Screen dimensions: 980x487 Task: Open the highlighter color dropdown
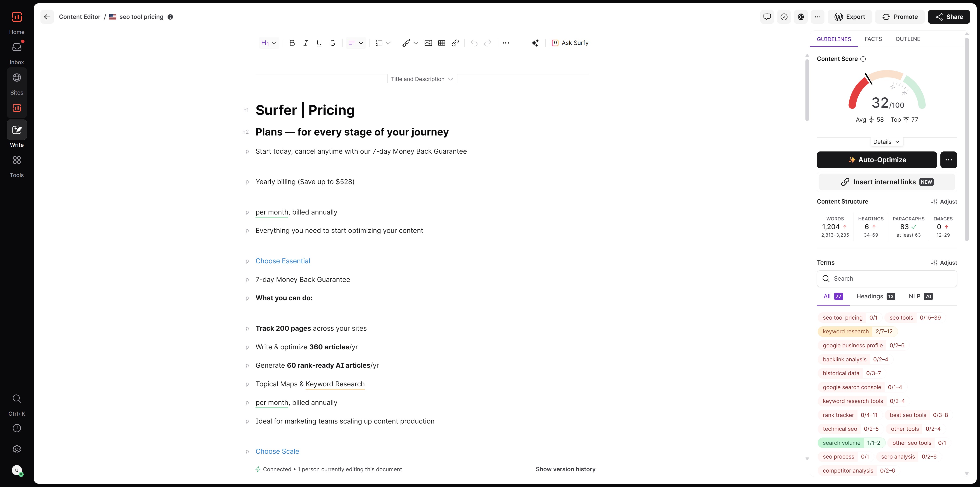click(x=411, y=43)
